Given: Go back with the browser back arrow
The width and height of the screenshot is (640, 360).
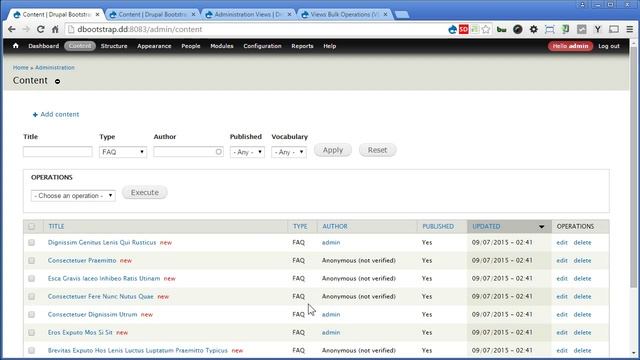Looking at the screenshot, I should click(11, 29).
